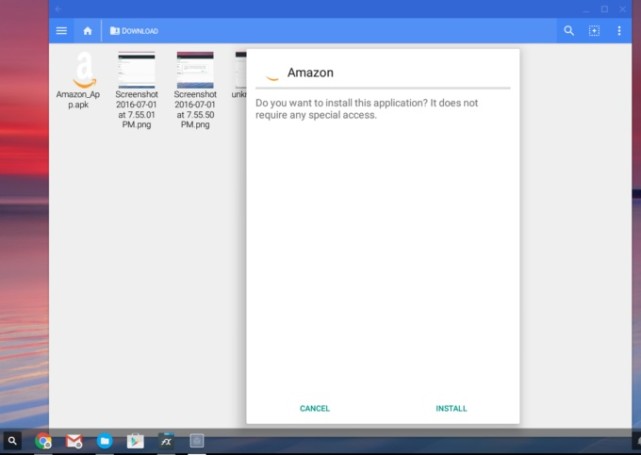641x455 pixels.
Task: Maximize the file manager window
Action: tap(605, 9)
